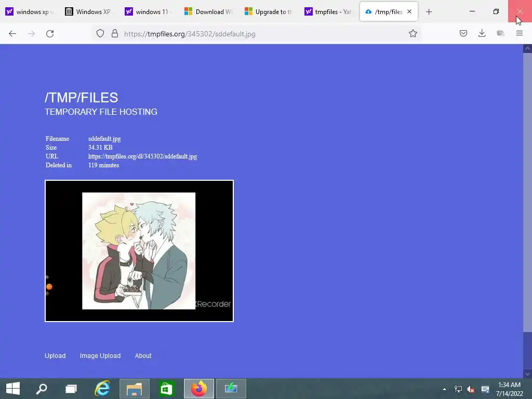Click the vertical scrollbar thumb
The image size is (532, 399).
point(527,192)
